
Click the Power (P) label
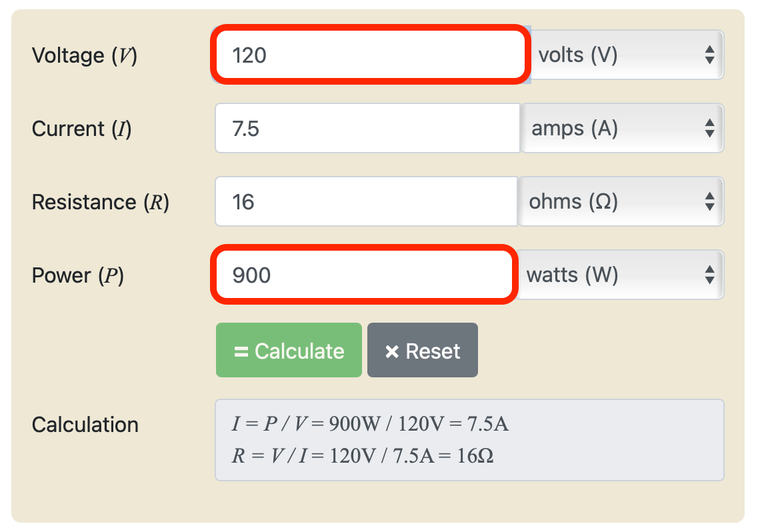[78, 275]
